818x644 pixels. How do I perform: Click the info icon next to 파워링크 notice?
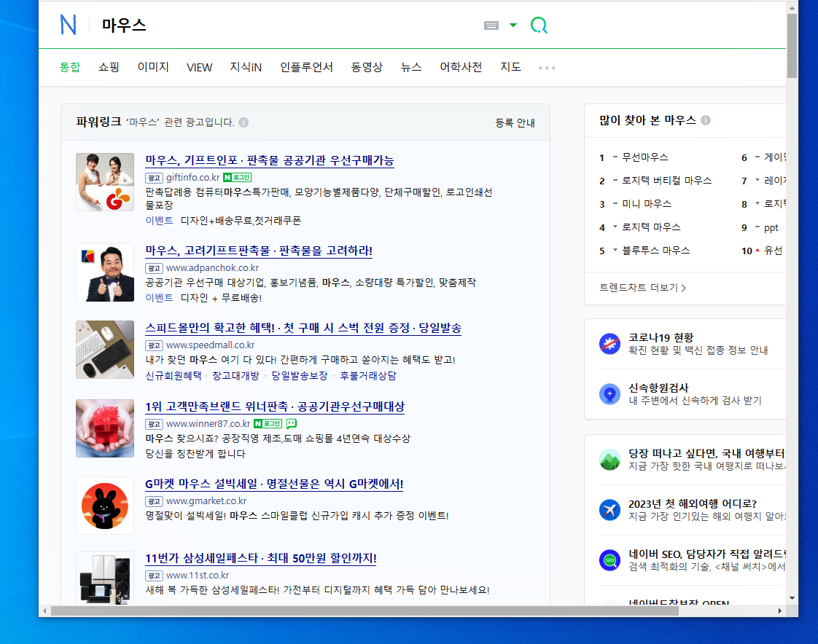coord(244,122)
